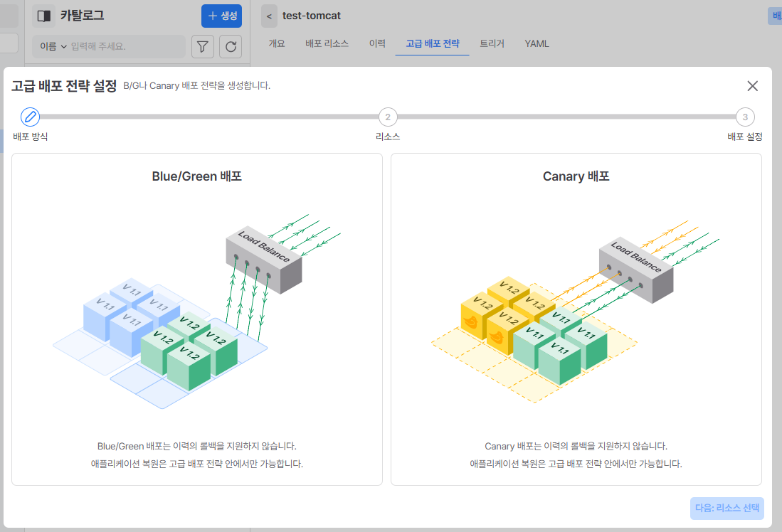This screenshot has width=782, height=532.
Task: Click the 고급 배포 전략 설정 dialog title
Action: tap(64, 86)
